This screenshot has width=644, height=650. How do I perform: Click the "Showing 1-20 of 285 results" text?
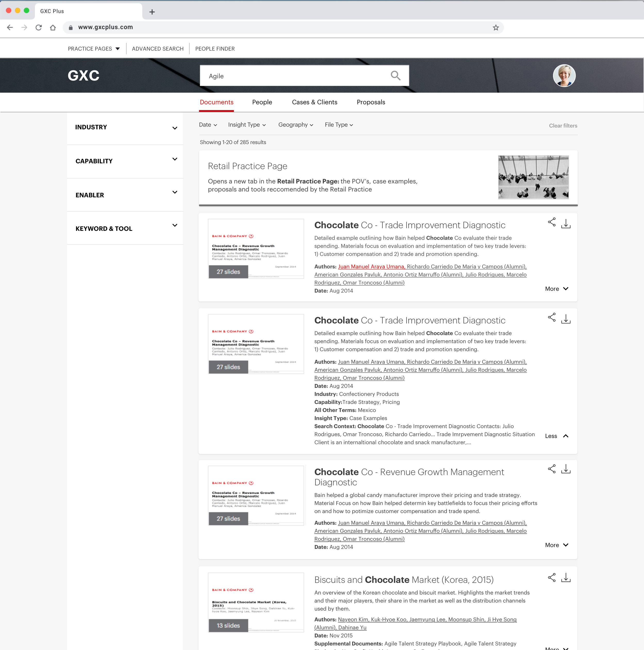pyautogui.click(x=233, y=142)
